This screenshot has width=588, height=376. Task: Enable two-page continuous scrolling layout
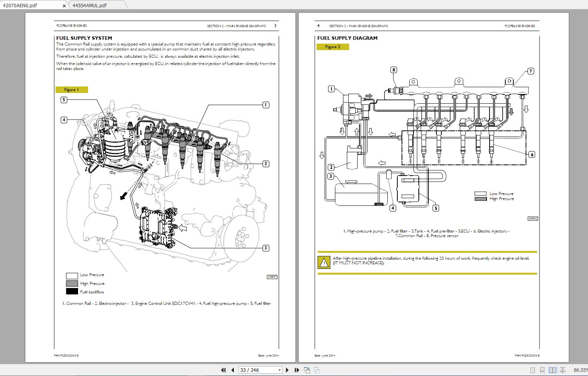(x=562, y=370)
